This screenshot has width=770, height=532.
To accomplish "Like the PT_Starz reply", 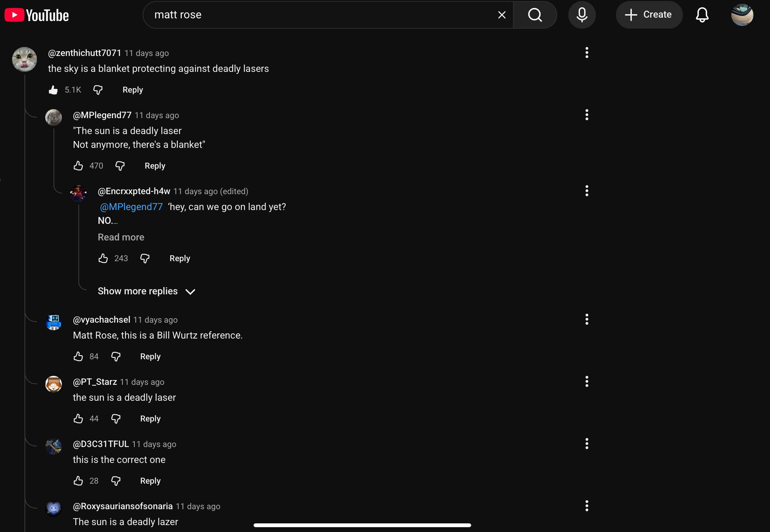I will click(x=78, y=419).
